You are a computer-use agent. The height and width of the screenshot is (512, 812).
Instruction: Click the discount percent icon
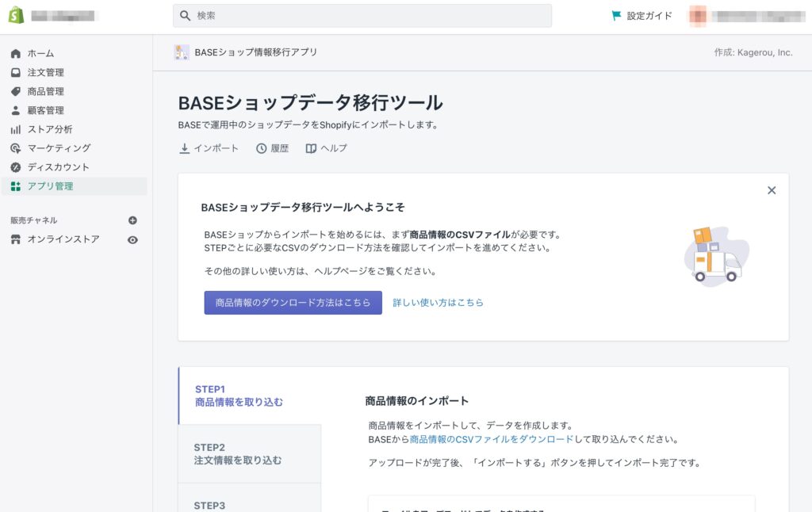16,167
